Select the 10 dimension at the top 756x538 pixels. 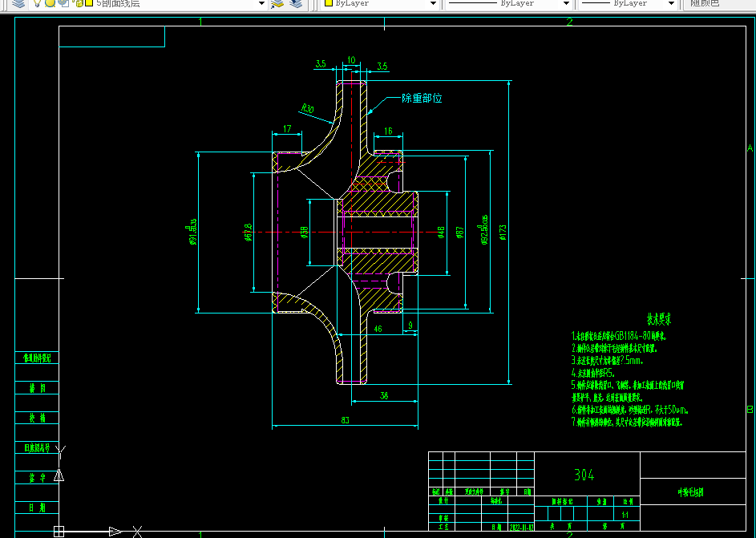pos(351,60)
